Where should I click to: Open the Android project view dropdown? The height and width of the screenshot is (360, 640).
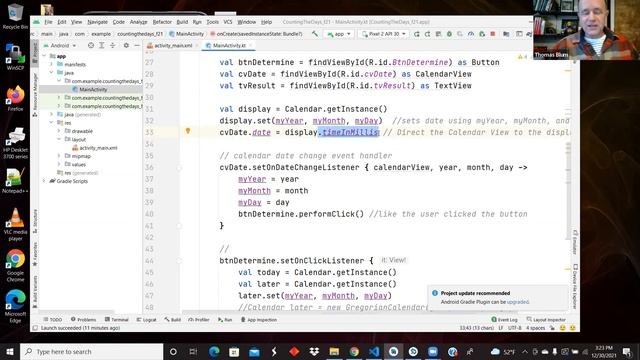[60, 45]
